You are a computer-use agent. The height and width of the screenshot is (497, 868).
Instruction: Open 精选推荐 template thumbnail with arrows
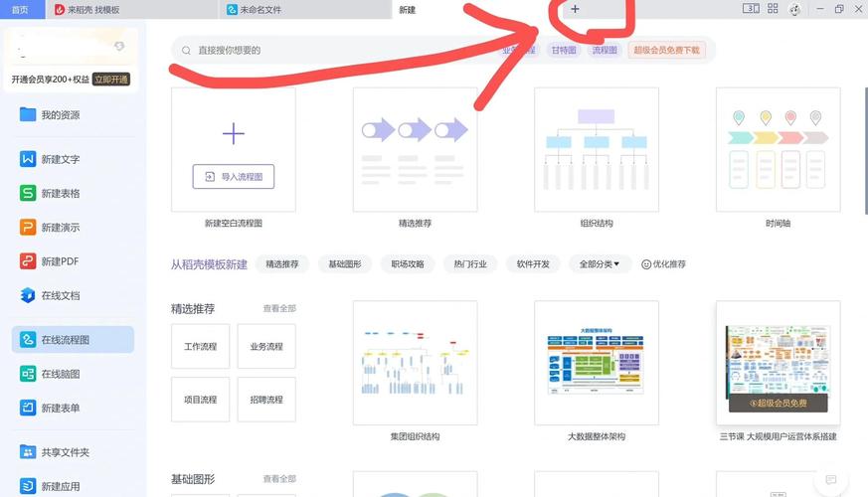[416, 149]
